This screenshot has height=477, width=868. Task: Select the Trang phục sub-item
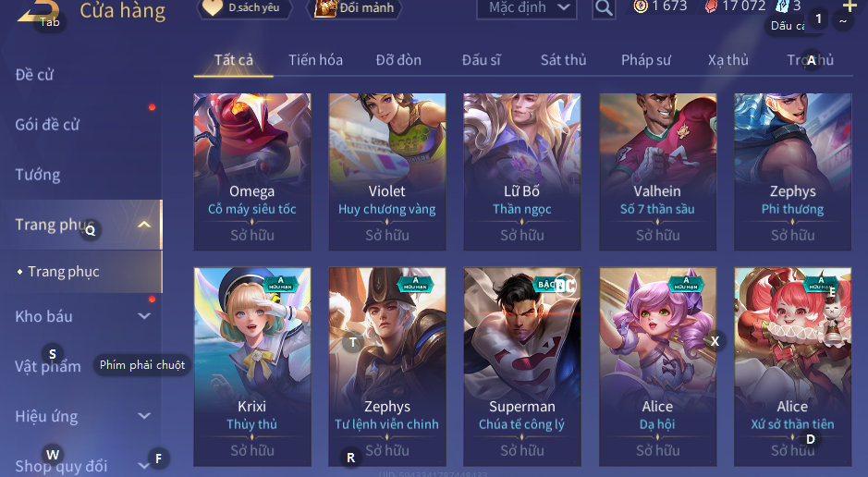click(64, 272)
